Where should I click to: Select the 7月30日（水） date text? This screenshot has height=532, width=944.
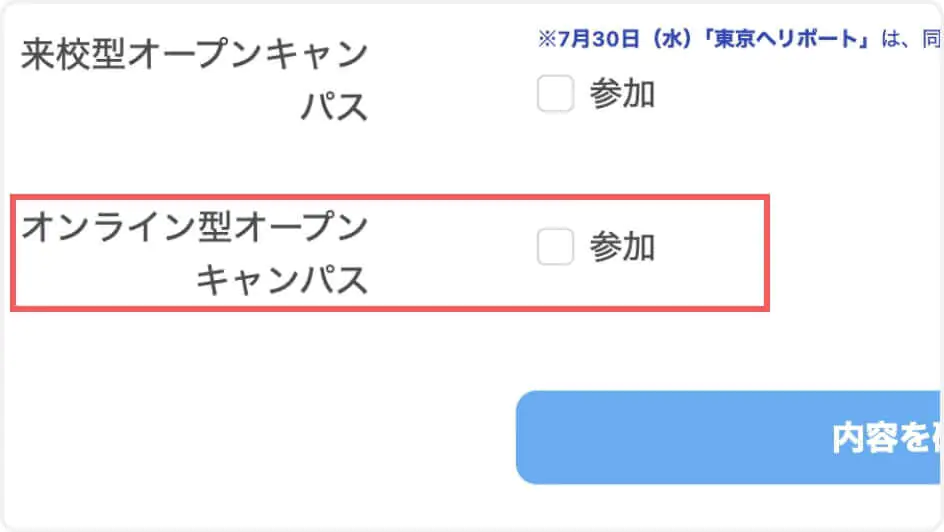(x=608, y=40)
